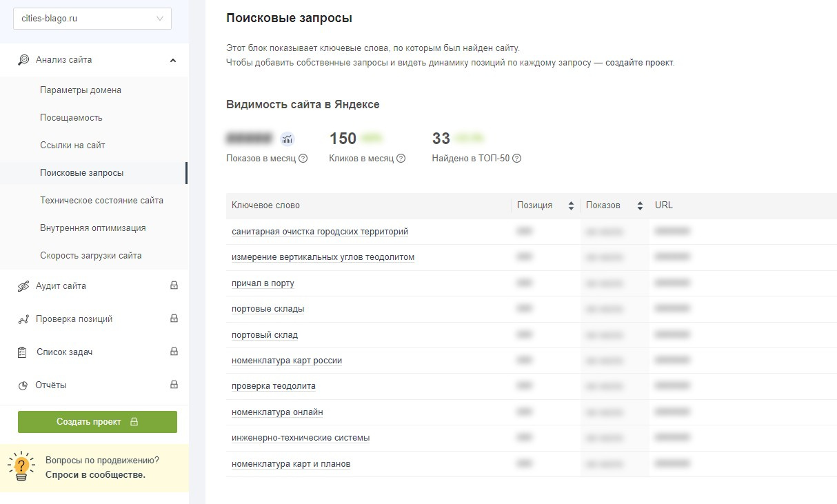The width and height of the screenshot is (837, 504).
Task: Open Ссылки на сайт menu item
Action: [72, 145]
